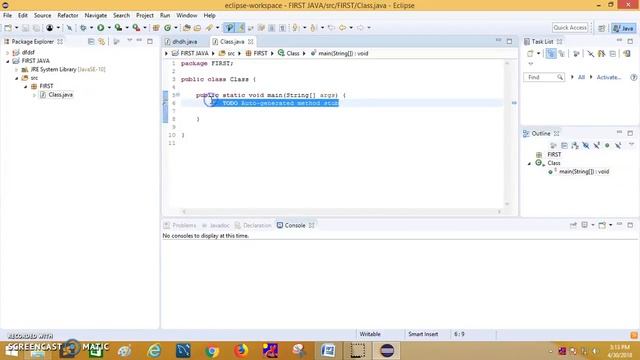
Task: Toggle Hide Local Types in Outline
Action: tap(618, 145)
